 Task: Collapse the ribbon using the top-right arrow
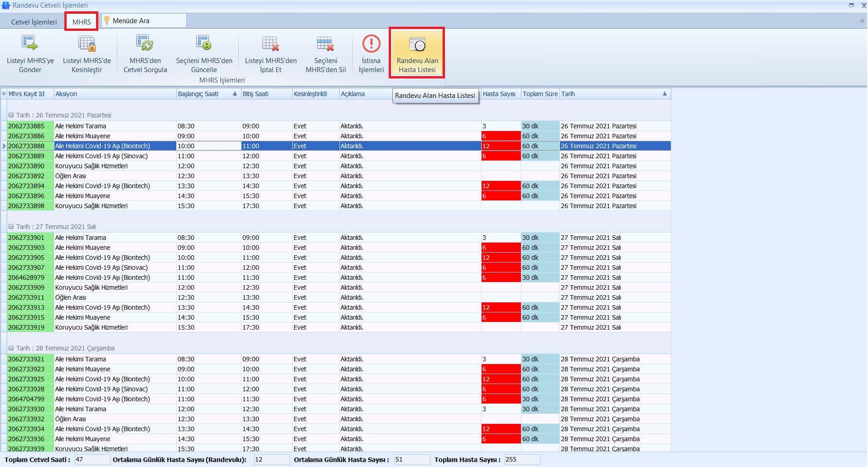coord(862,21)
